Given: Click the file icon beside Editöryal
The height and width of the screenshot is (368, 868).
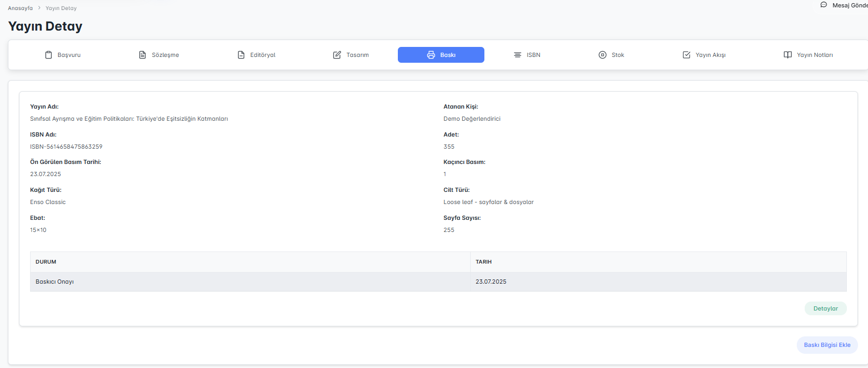Looking at the screenshot, I should (241, 55).
